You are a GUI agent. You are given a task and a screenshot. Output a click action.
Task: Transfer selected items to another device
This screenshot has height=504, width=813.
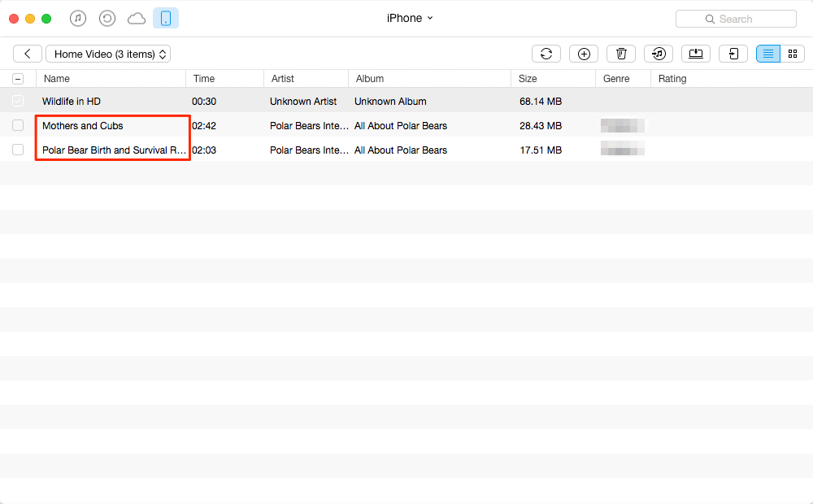733,54
